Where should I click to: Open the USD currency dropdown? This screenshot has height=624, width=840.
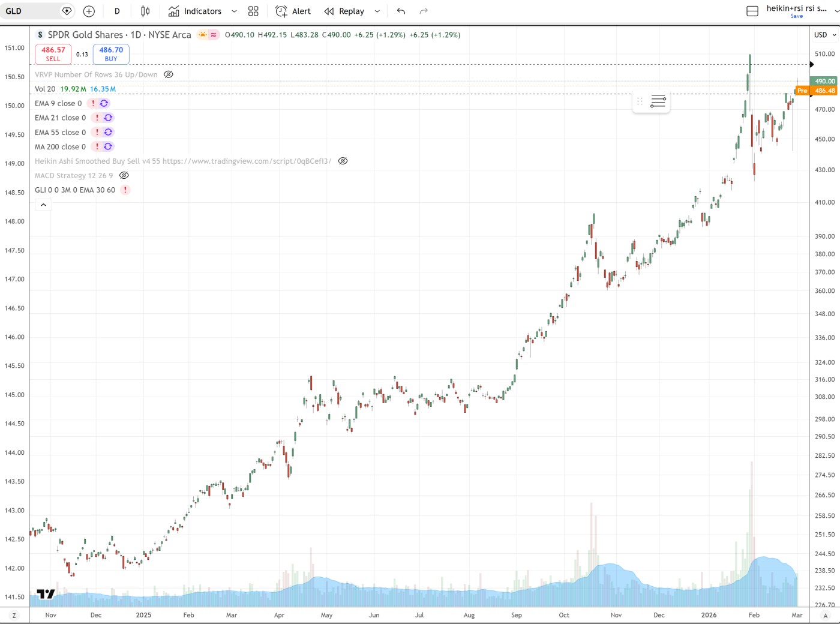point(825,35)
